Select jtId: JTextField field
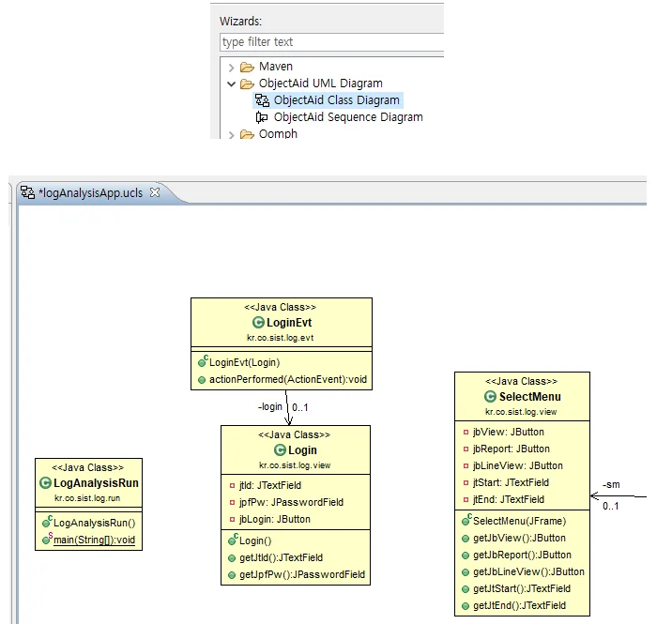 click(270, 485)
